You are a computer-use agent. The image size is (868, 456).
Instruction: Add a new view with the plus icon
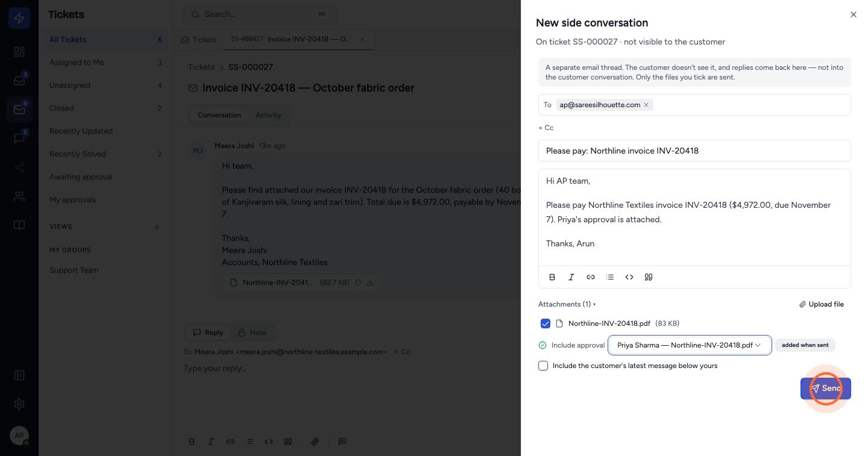point(157,227)
